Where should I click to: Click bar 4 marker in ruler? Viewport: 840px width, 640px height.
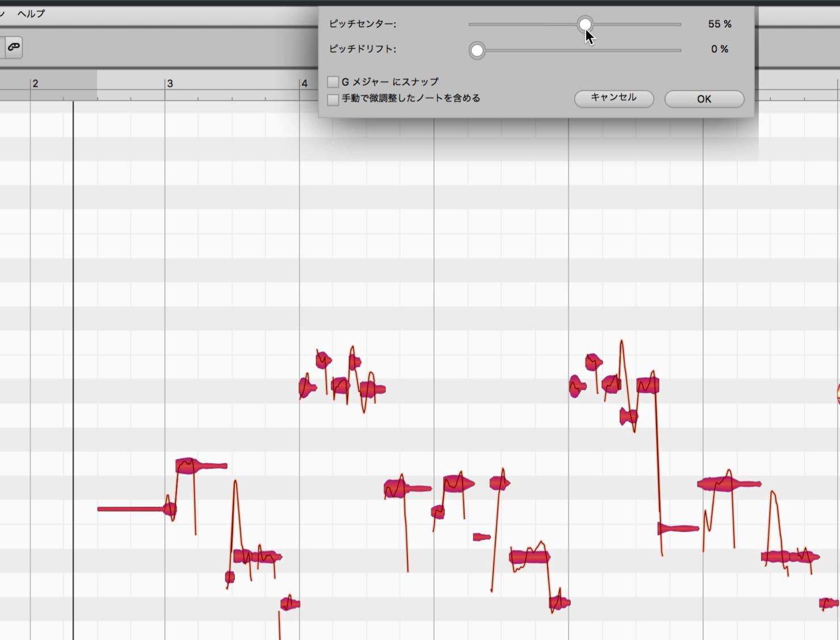pyautogui.click(x=304, y=83)
